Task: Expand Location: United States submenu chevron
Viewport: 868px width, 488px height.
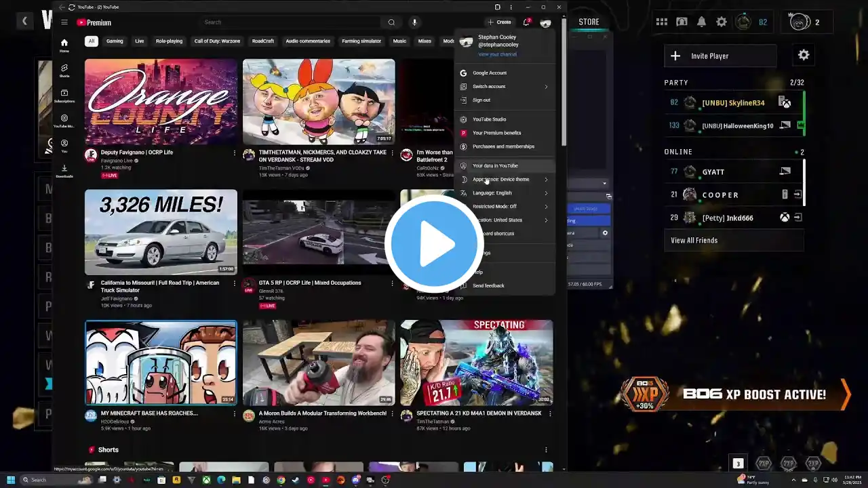Action: tap(546, 220)
